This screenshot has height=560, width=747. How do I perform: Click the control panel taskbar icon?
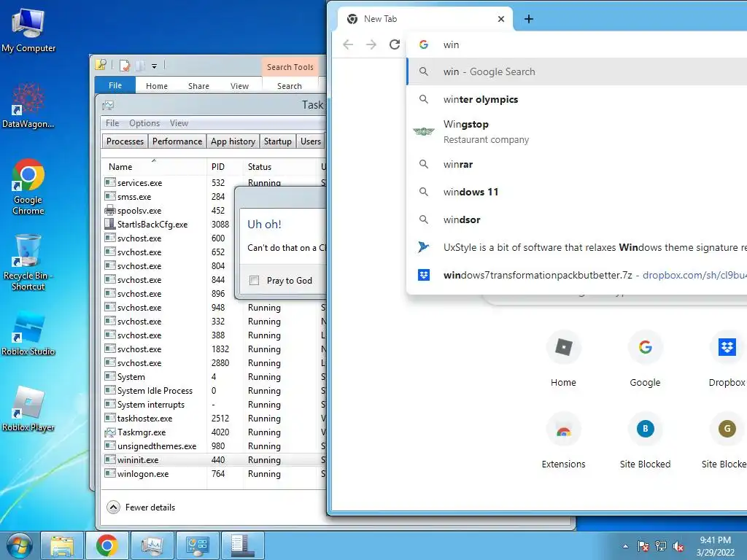(197, 545)
